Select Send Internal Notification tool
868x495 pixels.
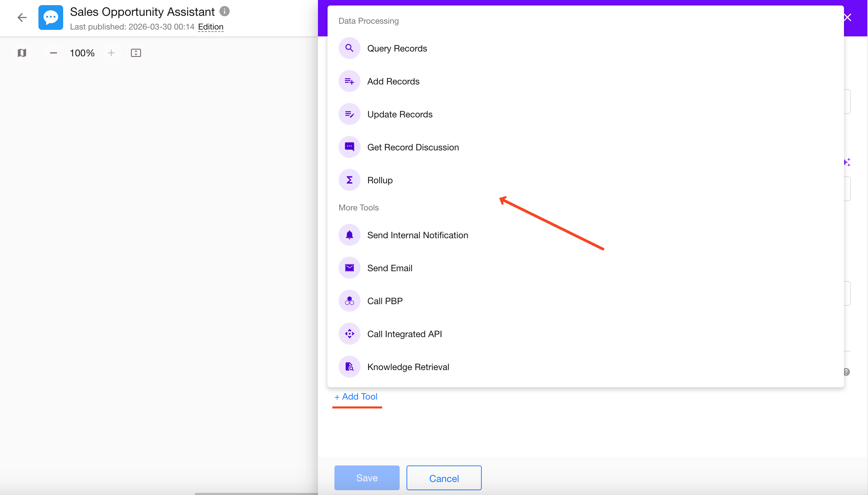coord(585,235)
